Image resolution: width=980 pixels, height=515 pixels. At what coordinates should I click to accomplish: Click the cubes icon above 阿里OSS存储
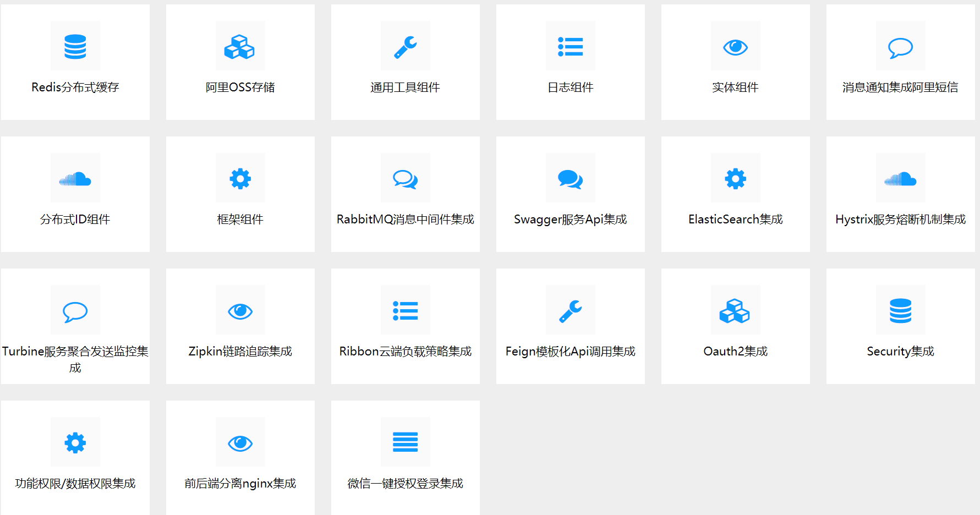(x=239, y=46)
